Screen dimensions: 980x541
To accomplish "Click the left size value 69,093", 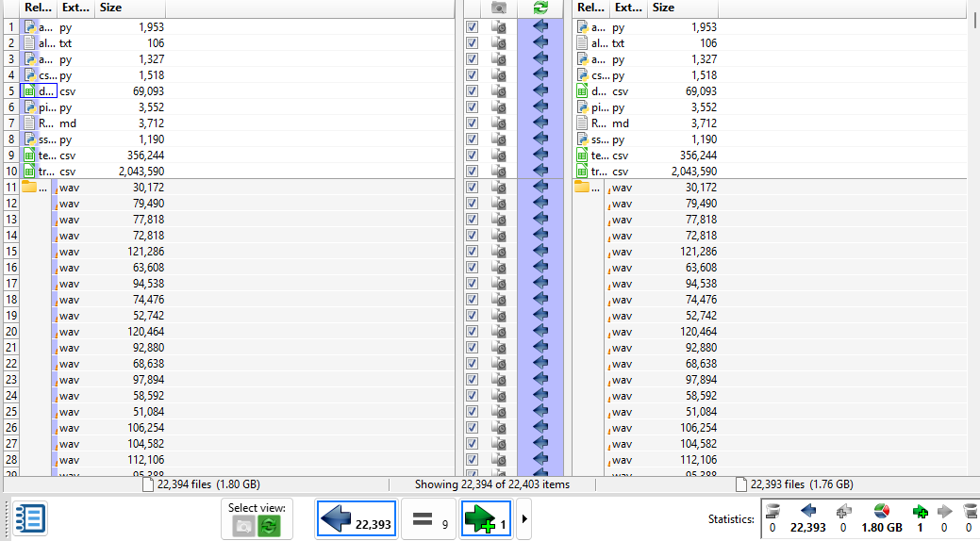I will coord(148,91).
